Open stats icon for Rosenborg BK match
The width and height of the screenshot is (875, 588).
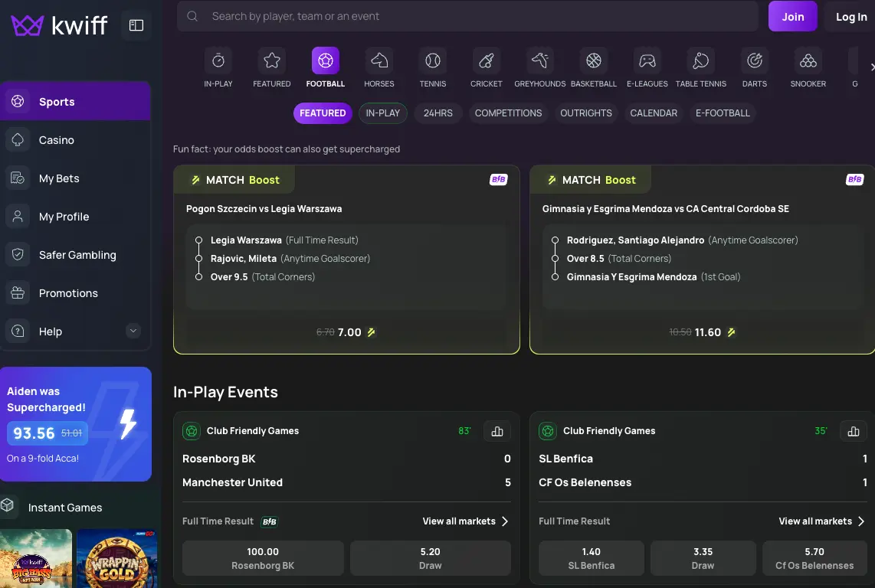(x=497, y=431)
